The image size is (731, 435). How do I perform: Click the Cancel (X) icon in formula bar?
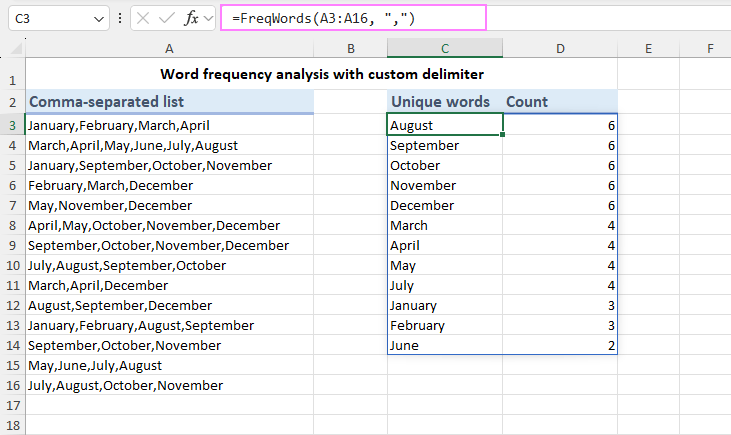coord(143,19)
